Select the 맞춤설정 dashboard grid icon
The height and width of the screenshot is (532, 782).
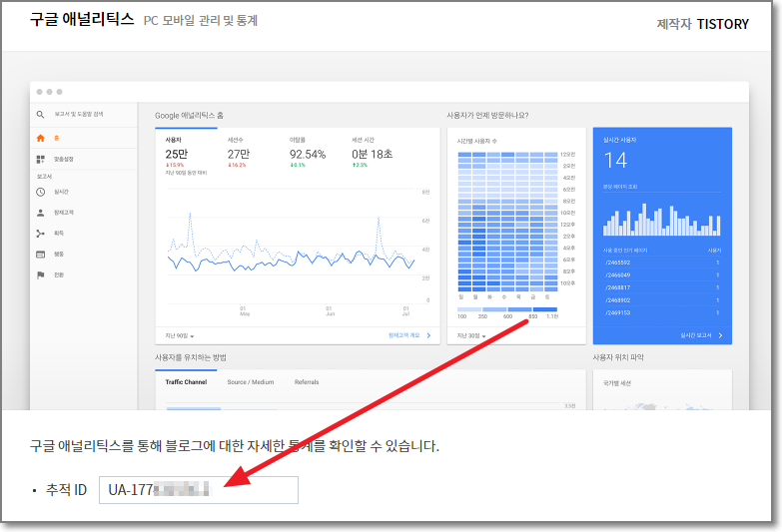pyautogui.click(x=41, y=159)
